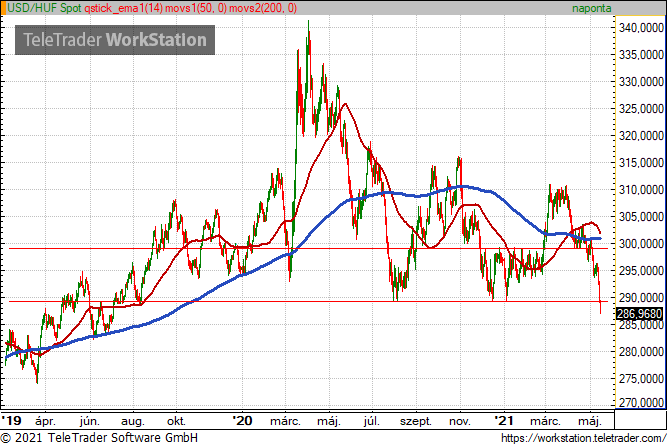Click the 305,0000 price axis label
This screenshot has width=667, height=446.
(x=641, y=217)
